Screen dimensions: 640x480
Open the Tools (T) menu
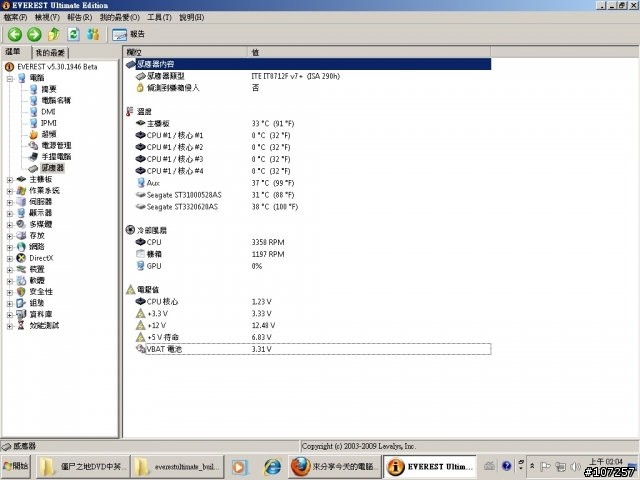tap(159, 17)
